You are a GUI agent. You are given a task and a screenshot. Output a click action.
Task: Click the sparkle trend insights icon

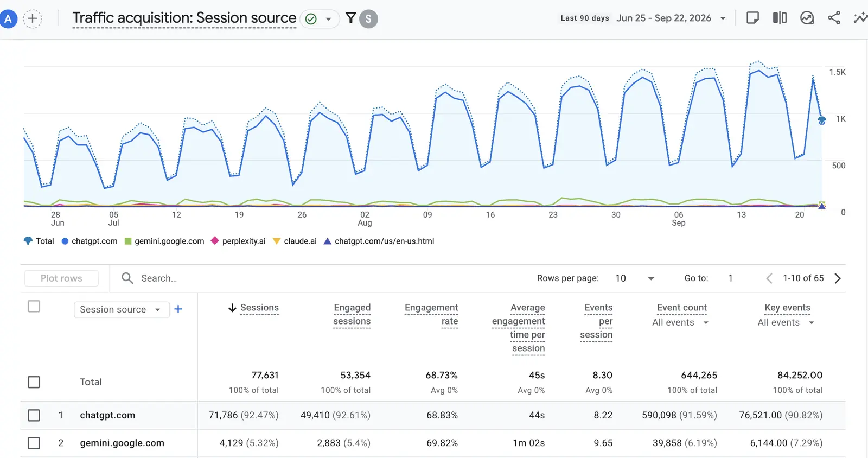coord(860,18)
